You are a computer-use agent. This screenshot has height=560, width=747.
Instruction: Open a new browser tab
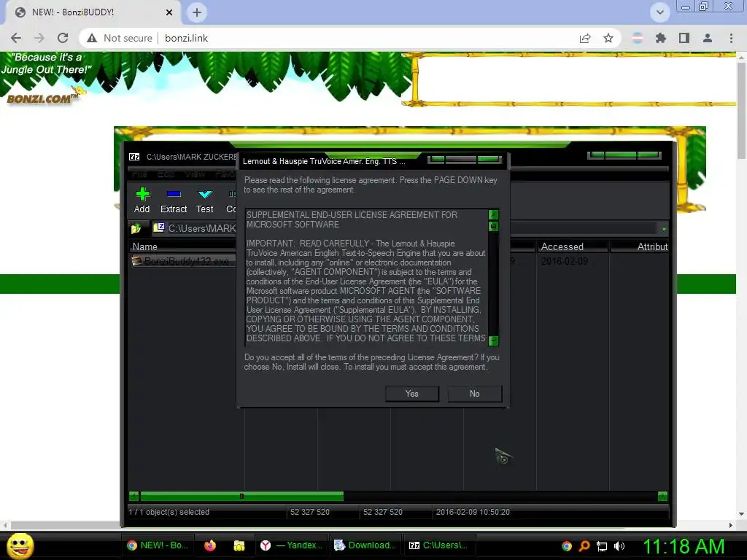point(197,12)
